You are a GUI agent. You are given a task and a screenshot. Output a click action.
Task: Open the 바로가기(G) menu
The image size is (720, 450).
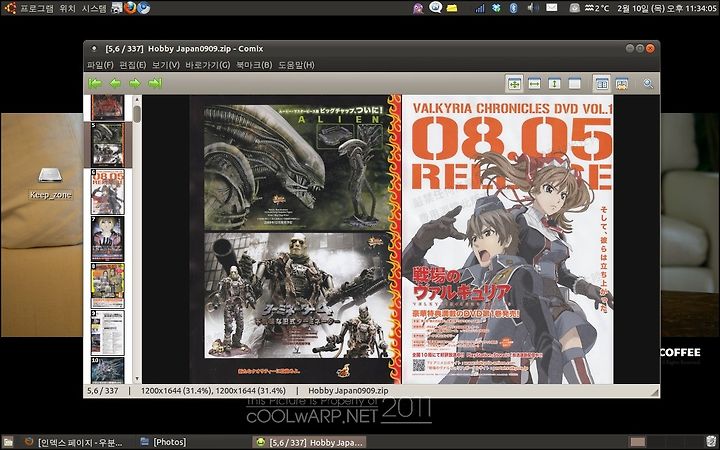pyautogui.click(x=208, y=65)
